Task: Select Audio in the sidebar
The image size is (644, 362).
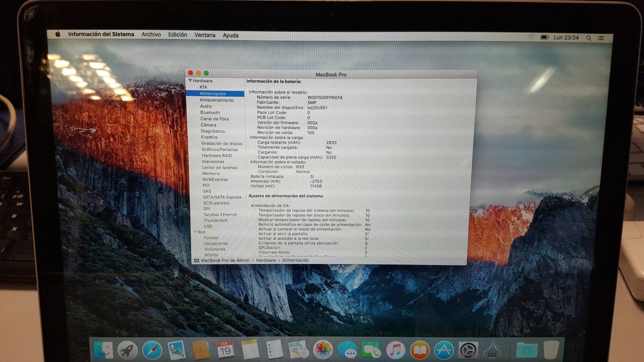Action: (x=206, y=106)
